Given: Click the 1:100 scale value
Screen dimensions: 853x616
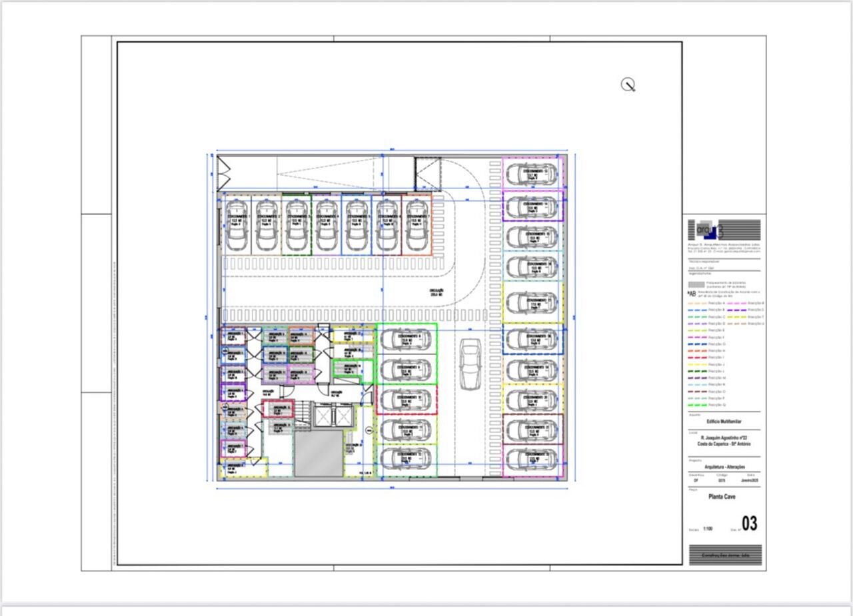Looking at the screenshot, I should 708,528.
